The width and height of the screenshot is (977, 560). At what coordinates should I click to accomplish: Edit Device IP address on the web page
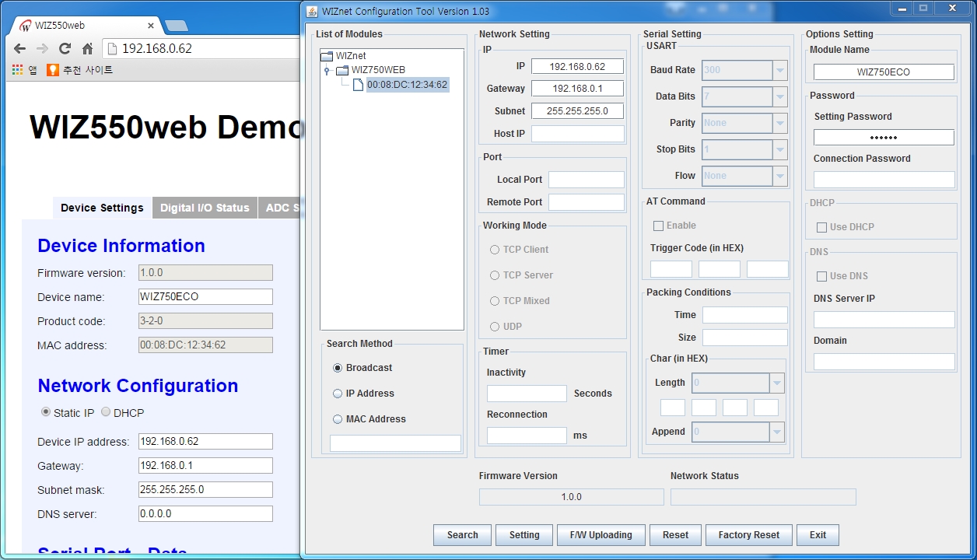pos(205,441)
